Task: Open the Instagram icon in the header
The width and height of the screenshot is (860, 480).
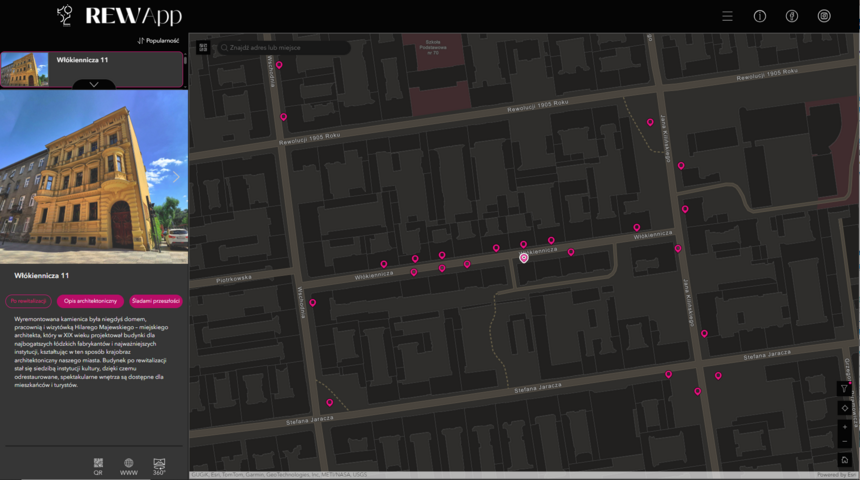Action: click(824, 16)
